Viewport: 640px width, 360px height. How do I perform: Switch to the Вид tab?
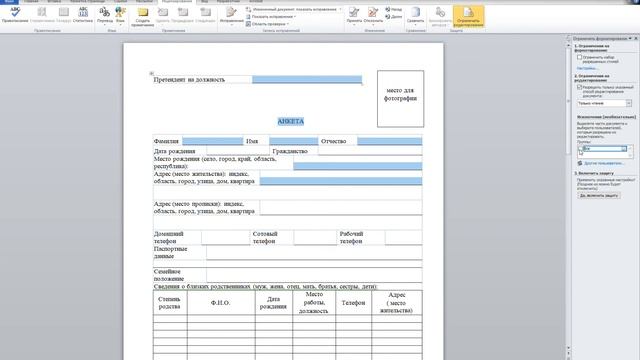[x=205, y=2]
